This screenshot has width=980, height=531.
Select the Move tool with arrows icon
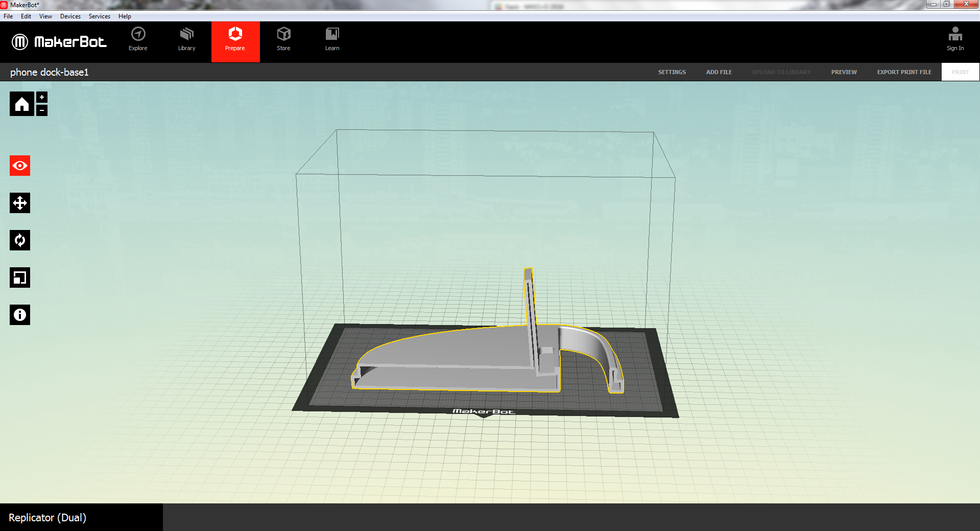[x=20, y=203]
